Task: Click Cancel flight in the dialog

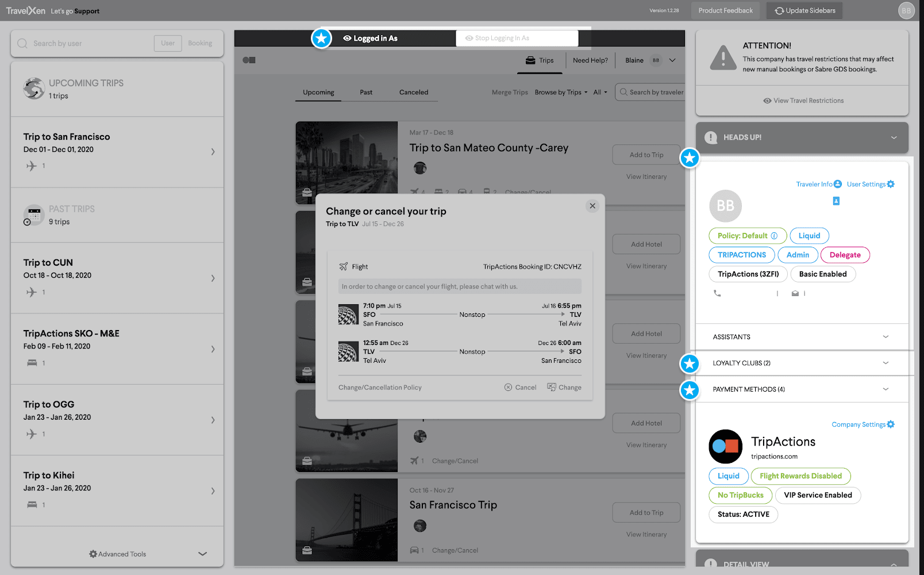Action: click(520, 388)
